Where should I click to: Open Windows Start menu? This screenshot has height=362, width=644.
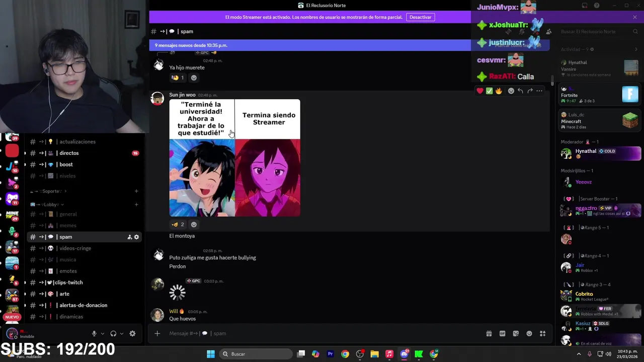(211, 354)
